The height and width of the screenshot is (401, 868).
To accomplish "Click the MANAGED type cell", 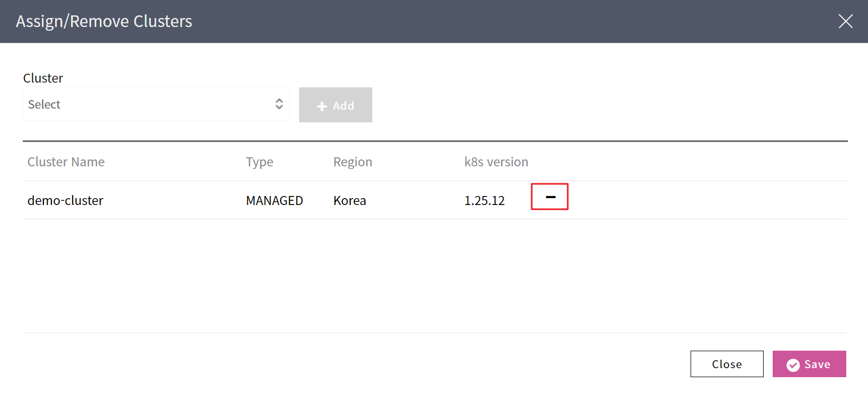I will (x=274, y=201).
